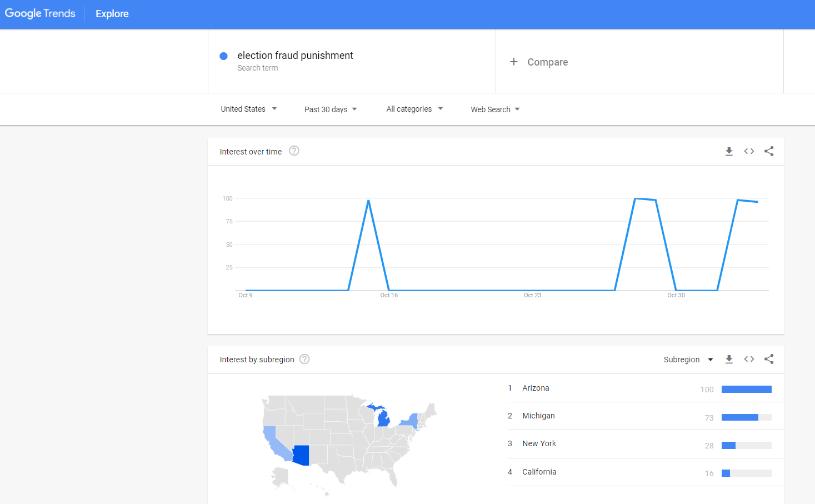Viewport: 815px width, 504px height.
Task: Click the Oct 16 axis label
Action: tap(389, 295)
